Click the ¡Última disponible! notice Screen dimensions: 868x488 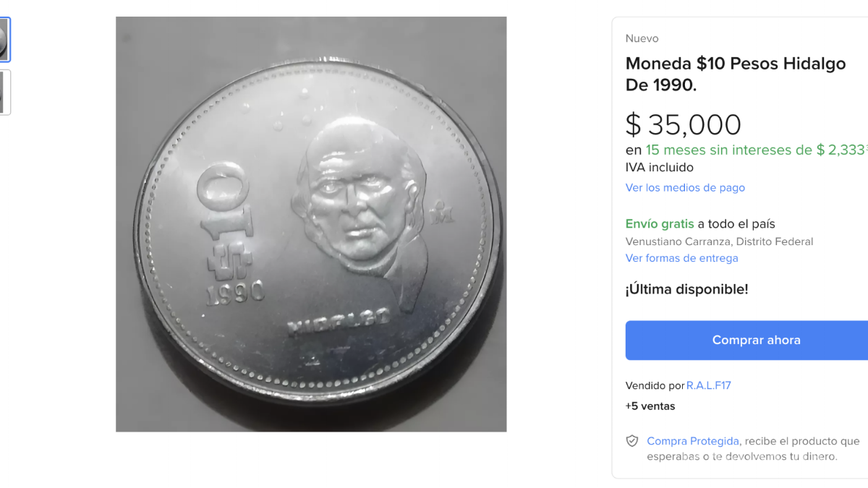pos(687,289)
